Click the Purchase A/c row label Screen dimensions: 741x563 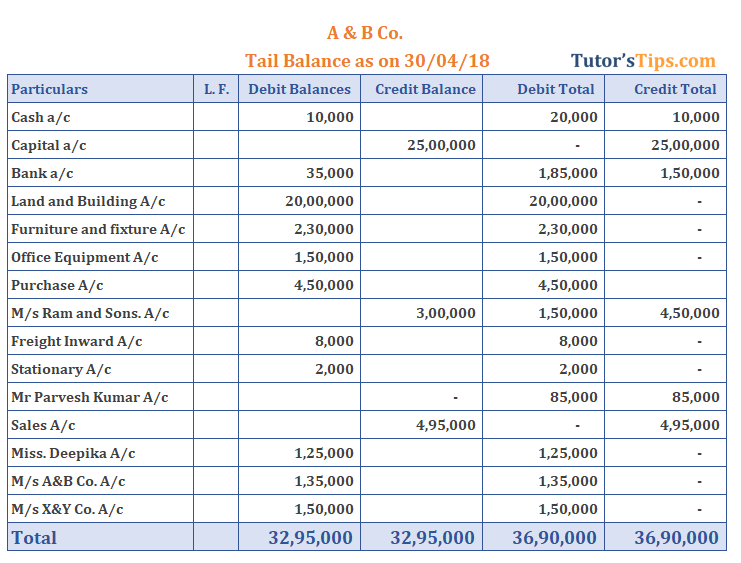[x=57, y=286]
